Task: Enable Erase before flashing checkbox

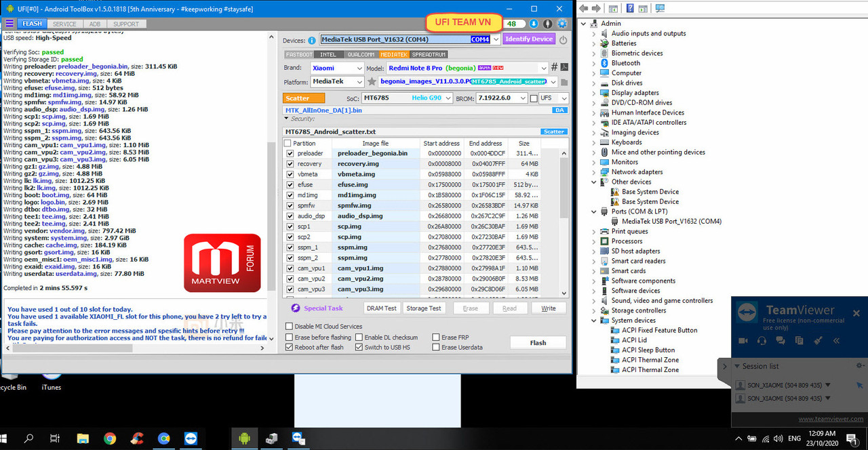Action: (x=290, y=337)
